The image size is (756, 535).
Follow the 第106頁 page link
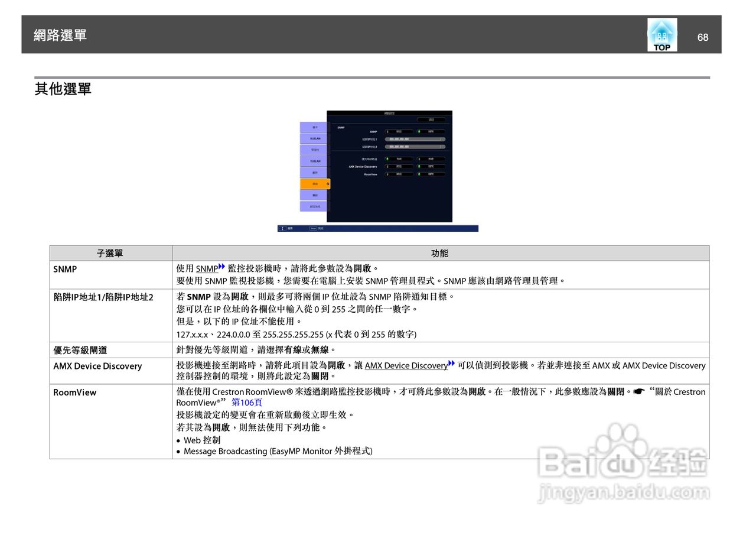click(x=247, y=403)
